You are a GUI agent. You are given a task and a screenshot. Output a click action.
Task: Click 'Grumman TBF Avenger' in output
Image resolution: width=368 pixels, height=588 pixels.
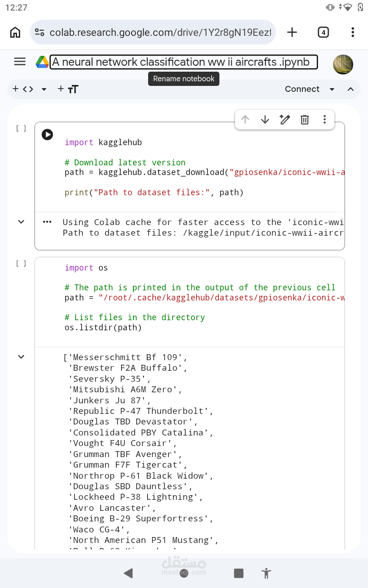125,454
